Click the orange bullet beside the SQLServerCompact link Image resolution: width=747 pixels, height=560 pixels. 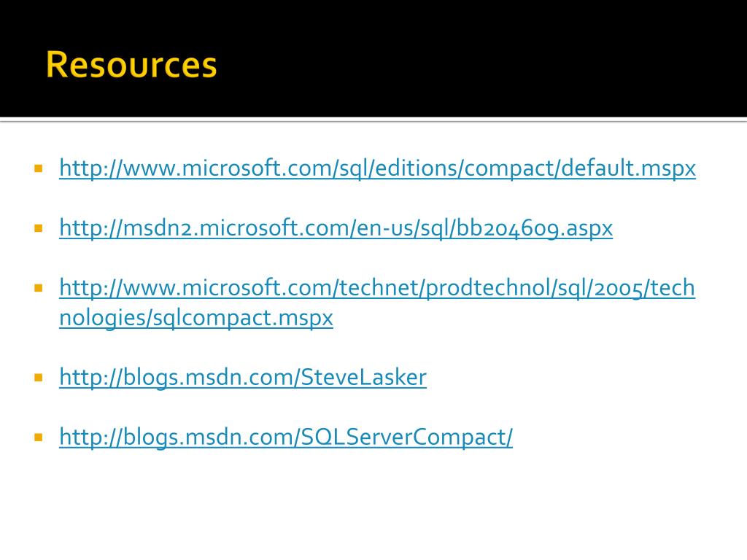(x=39, y=437)
